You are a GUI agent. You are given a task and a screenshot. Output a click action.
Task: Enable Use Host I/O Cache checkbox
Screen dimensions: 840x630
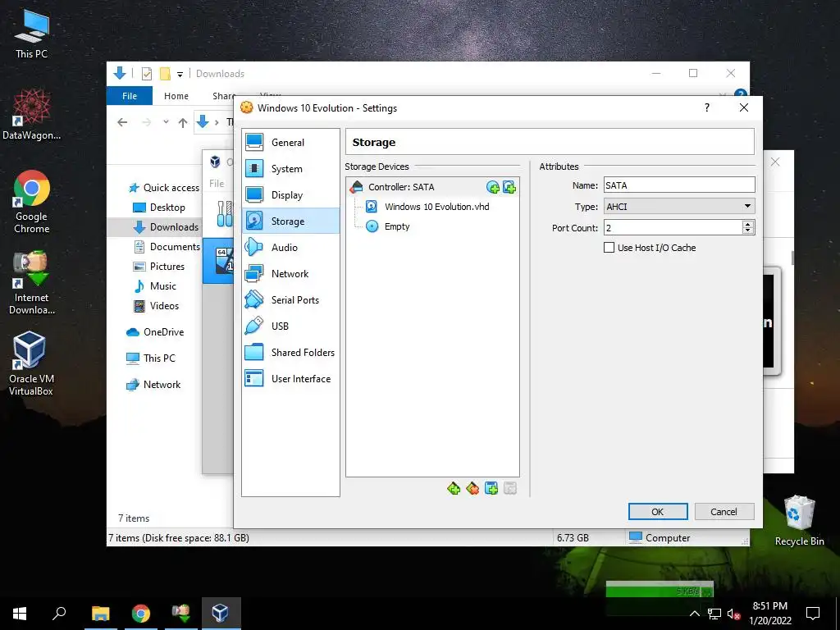point(609,248)
